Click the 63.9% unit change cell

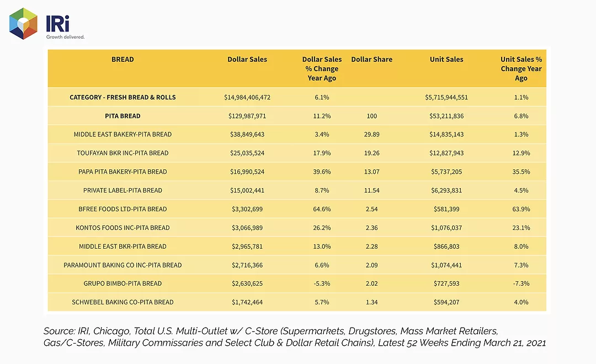coord(521,209)
